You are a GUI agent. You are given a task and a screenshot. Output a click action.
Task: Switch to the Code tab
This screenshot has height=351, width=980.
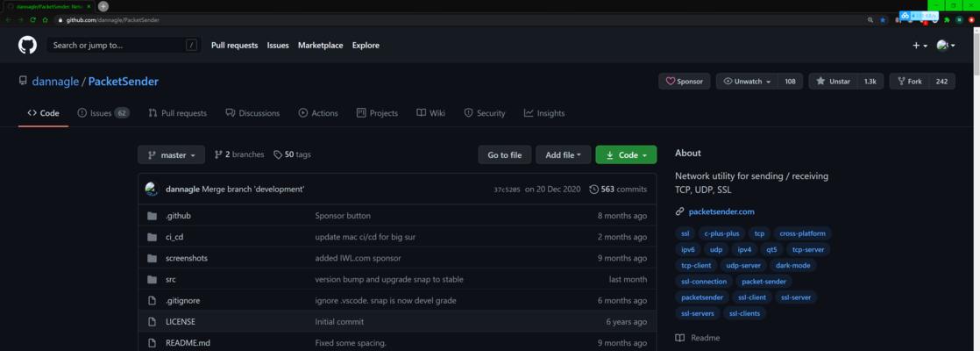click(x=43, y=113)
